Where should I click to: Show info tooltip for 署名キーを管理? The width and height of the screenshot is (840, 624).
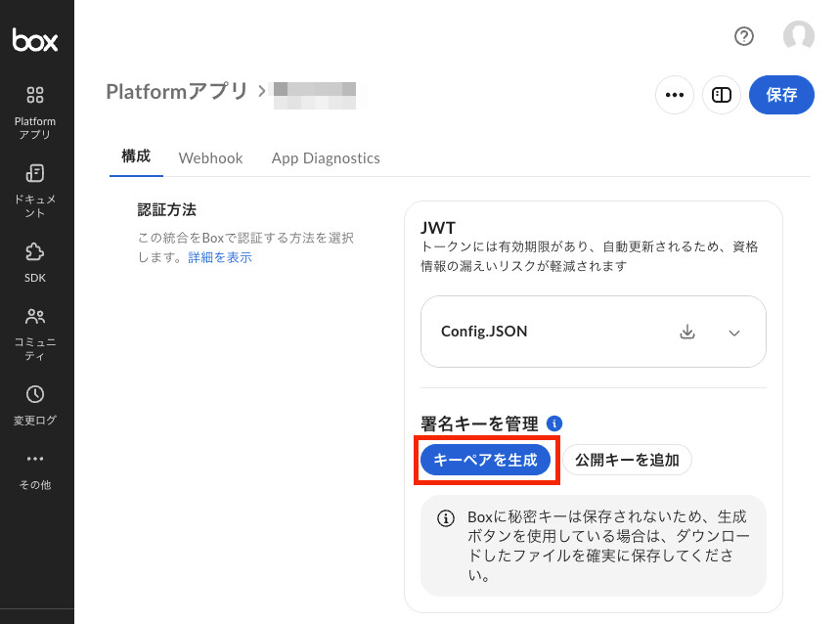tap(554, 423)
